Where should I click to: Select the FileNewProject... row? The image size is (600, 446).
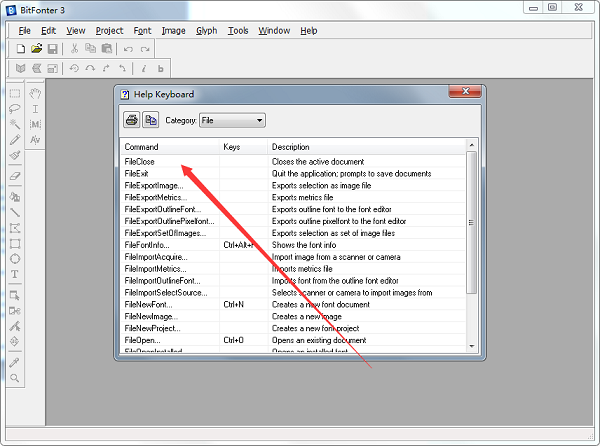293,328
